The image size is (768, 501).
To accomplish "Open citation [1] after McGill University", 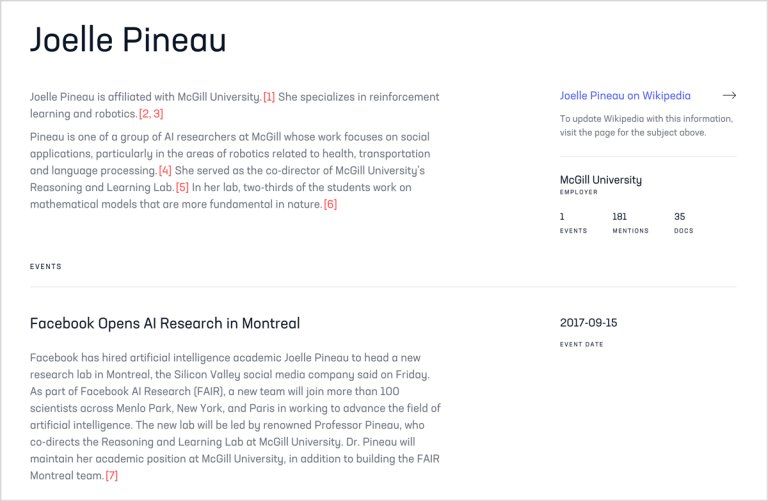I will 269,97.
